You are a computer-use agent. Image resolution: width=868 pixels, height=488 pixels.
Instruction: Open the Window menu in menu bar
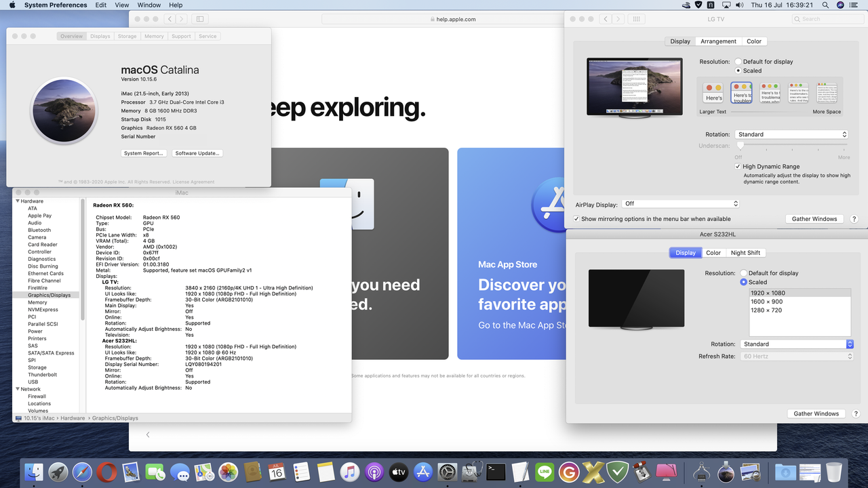click(149, 5)
